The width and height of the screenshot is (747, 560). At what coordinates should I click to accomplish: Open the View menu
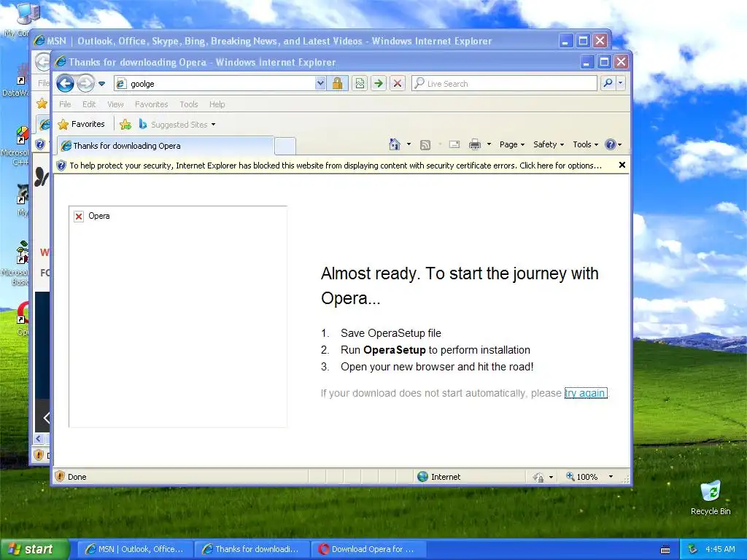click(115, 104)
